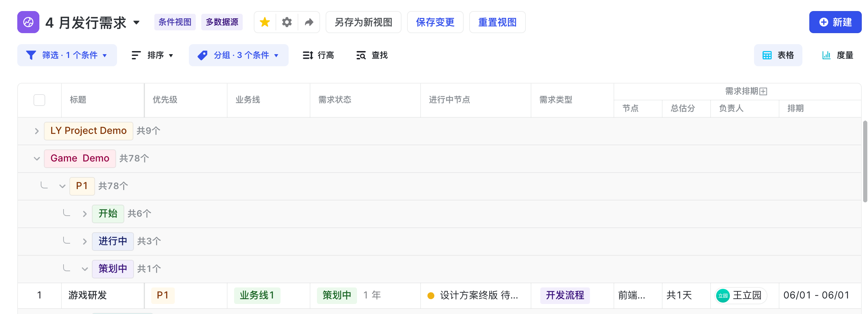This screenshot has height=314, width=868.
Task: Open the 筛选 filter dropdown
Action: [x=67, y=55]
